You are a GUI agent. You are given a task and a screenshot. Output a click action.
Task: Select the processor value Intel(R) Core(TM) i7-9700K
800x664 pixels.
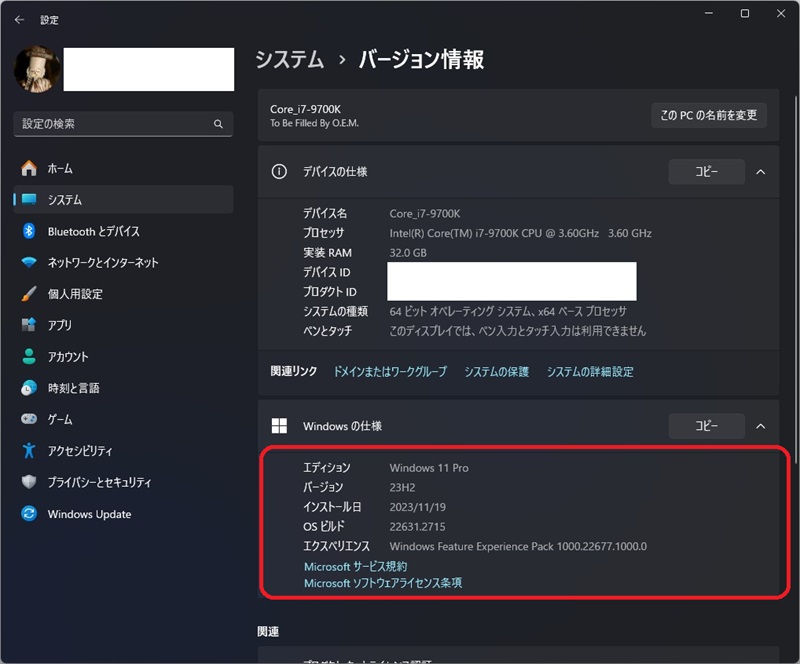(520, 233)
